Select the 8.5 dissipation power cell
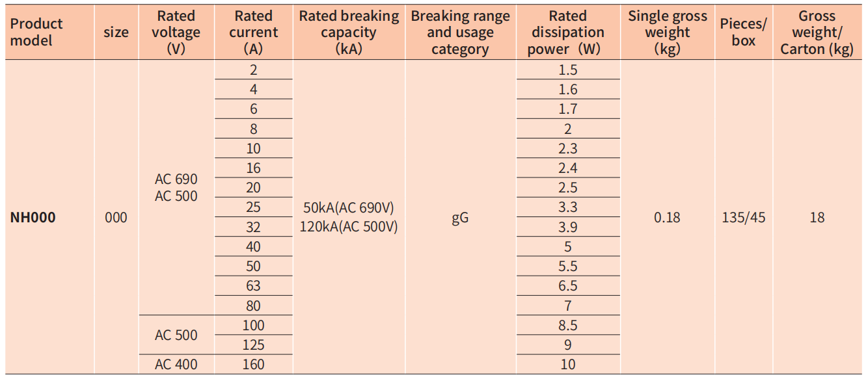Viewport: 868px width, 379px height. [x=568, y=326]
